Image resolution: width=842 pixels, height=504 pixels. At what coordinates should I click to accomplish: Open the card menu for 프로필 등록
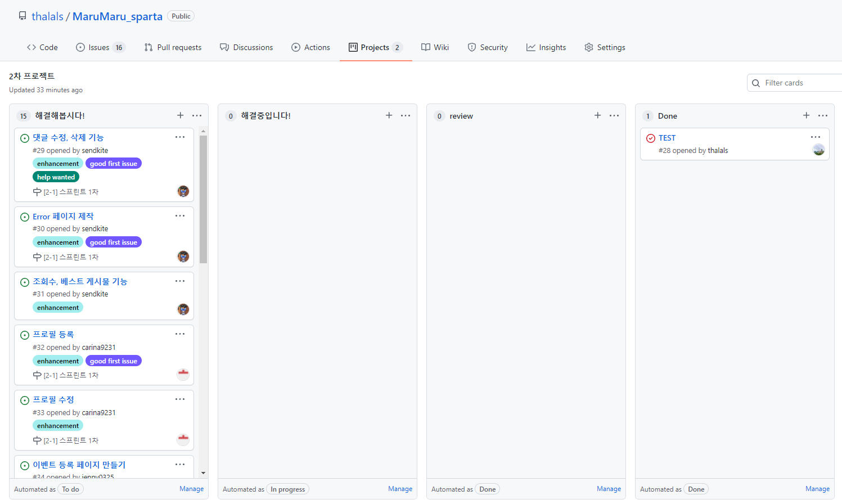point(180,334)
